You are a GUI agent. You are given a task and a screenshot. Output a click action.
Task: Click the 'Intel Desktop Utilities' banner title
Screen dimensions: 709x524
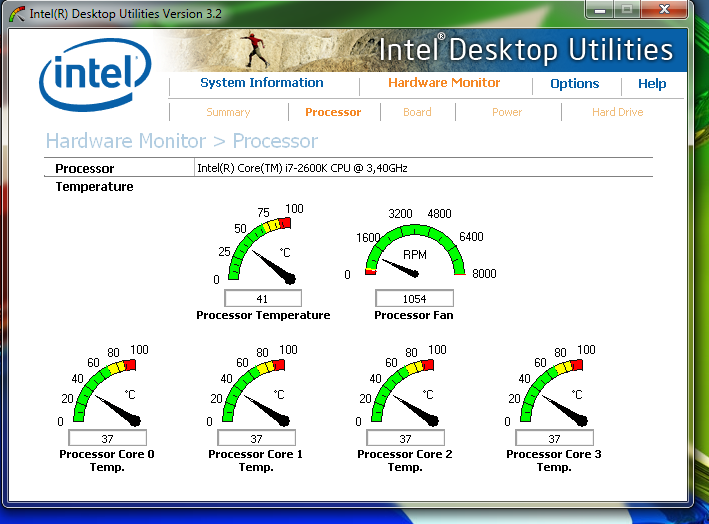526,49
